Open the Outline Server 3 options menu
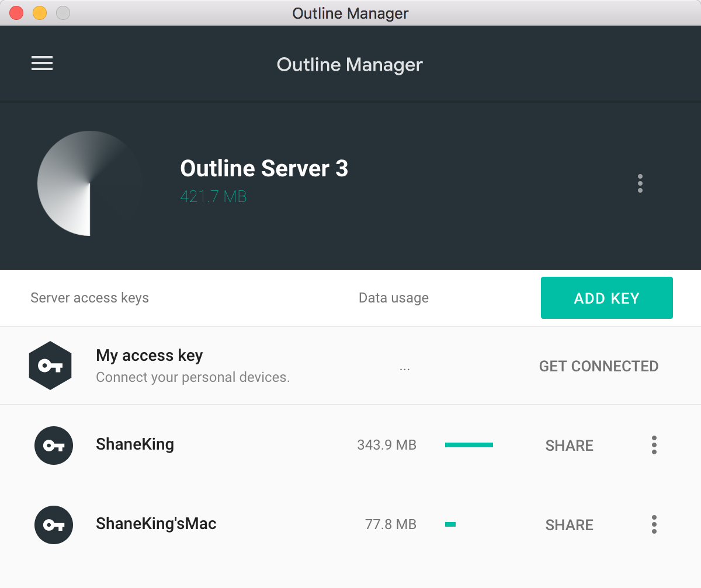 click(x=640, y=183)
